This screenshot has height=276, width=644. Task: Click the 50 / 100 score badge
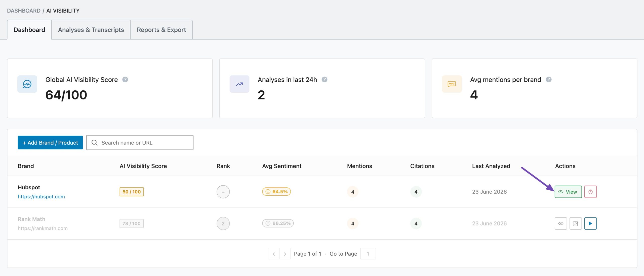pyautogui.click(x=132, y=192)
